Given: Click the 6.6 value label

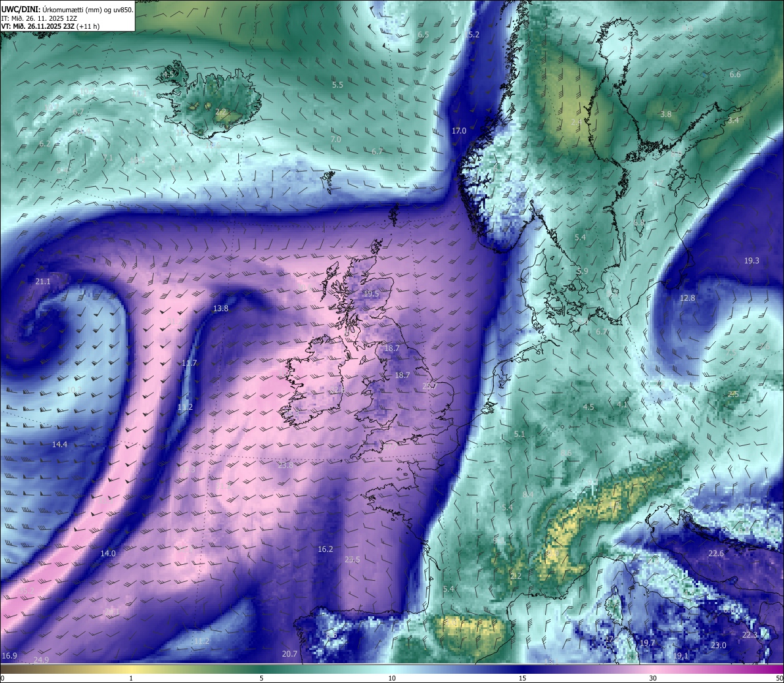Looking at the screenshot, I should (x=735, y=74).
